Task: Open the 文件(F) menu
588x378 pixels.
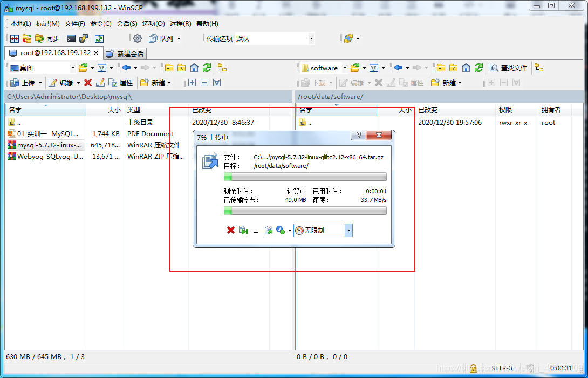Action: [74, 24]
